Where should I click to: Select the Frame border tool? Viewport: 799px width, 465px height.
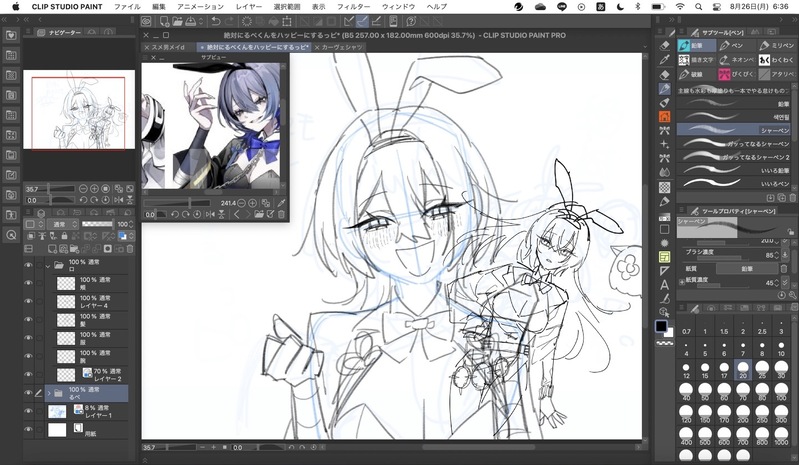[664, 257]
